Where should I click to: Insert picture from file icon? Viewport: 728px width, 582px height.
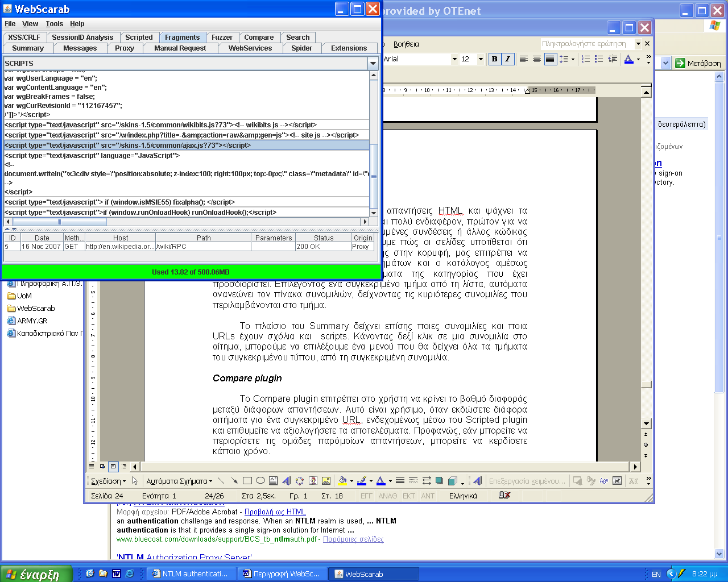326,481
